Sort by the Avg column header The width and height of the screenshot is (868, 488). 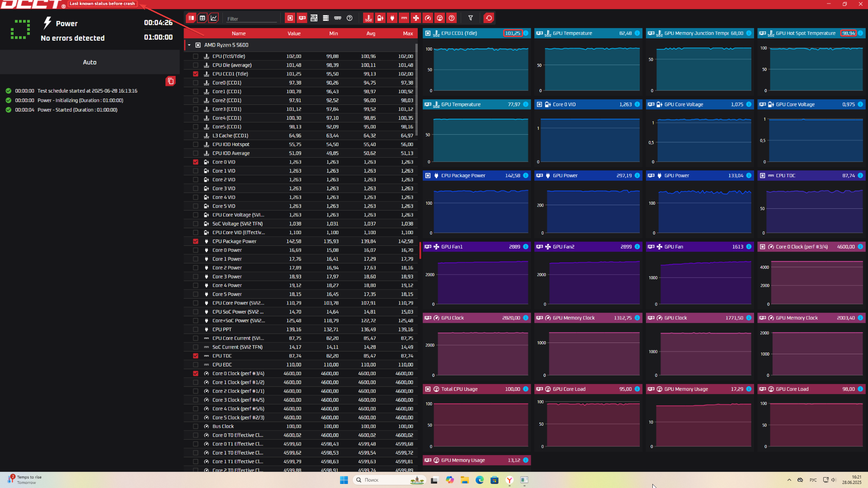(371, 33)
